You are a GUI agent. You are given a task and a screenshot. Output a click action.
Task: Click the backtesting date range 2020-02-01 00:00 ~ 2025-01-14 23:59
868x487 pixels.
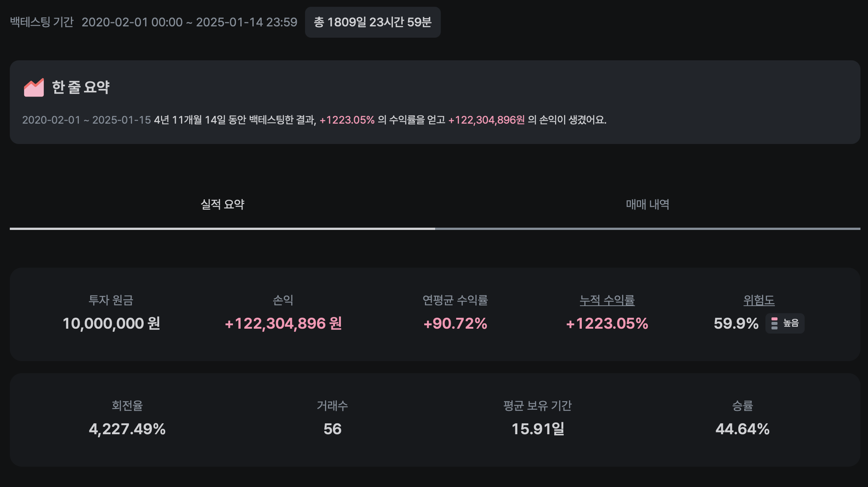[189, 22]
